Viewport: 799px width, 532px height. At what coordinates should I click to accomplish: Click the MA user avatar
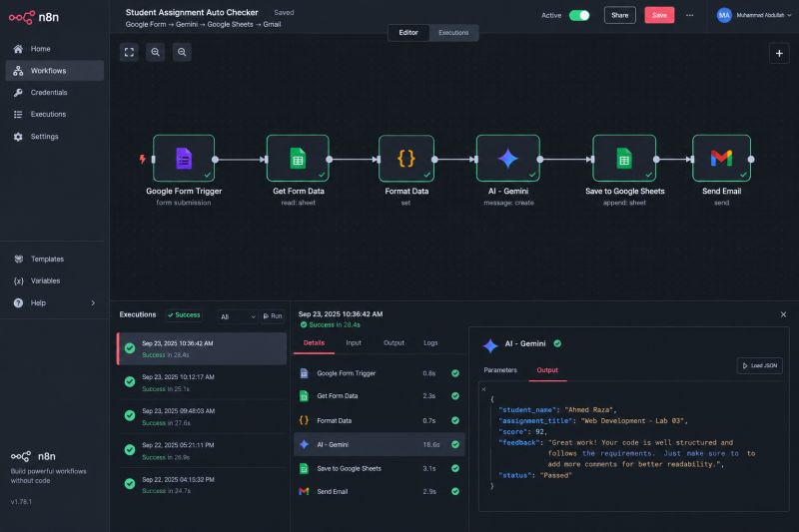[724, 15]
